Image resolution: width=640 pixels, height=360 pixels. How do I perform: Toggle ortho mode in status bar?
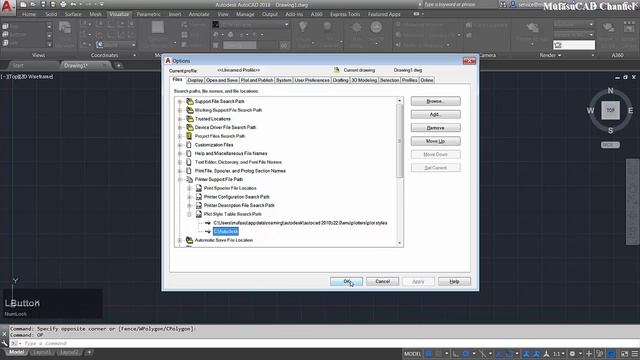pos(456,353)
